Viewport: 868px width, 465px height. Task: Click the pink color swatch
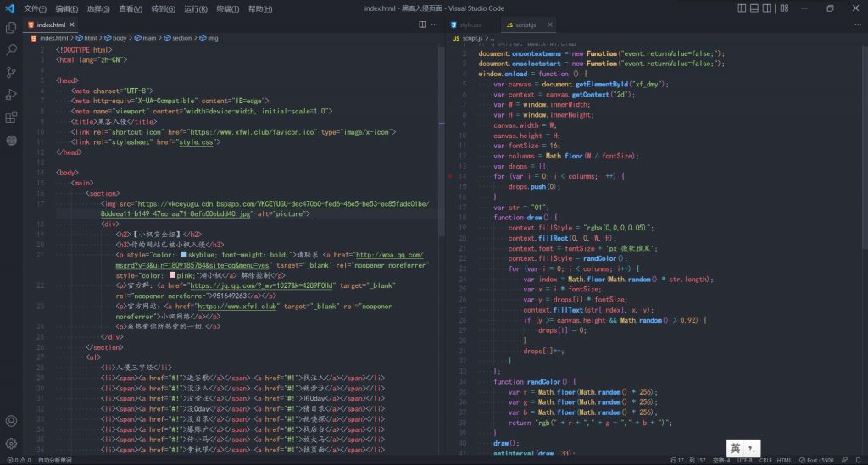(x=172, y=275)
